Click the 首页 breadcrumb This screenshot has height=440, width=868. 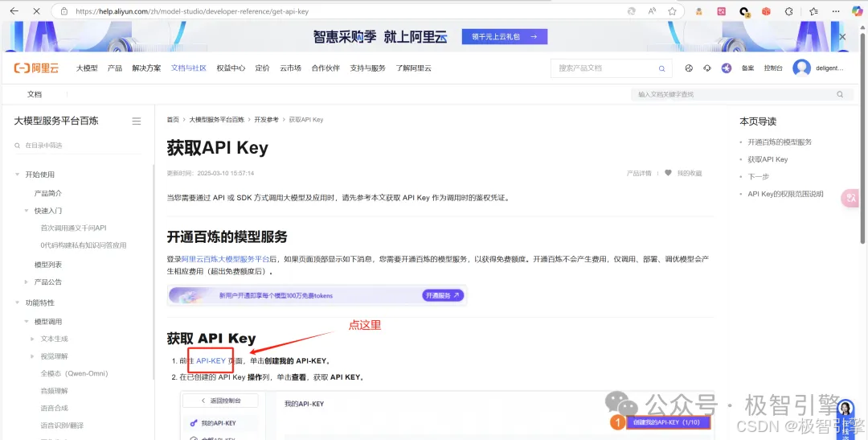174,120
